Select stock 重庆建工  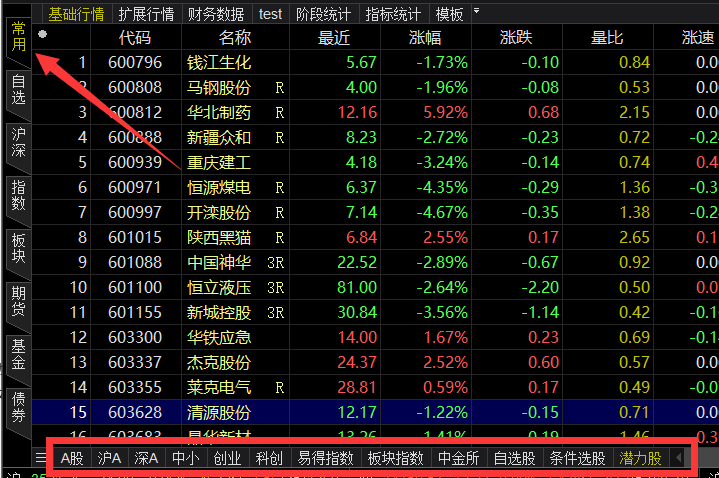pyautogui.click(x=219, y=162)
